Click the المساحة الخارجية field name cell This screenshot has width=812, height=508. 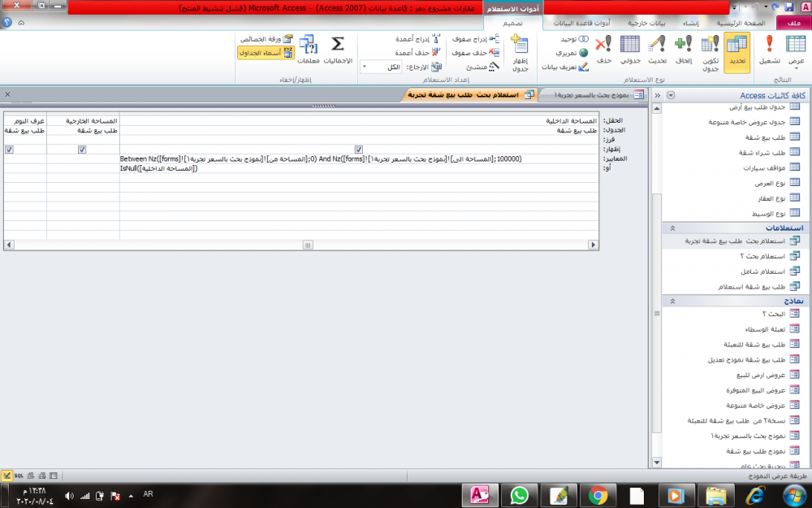point(83,121)
